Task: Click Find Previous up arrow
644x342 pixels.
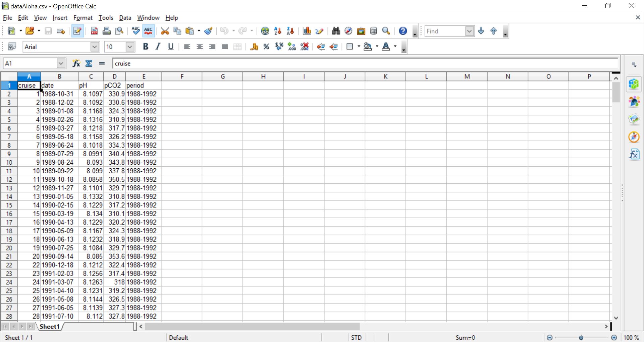Action: [x=493, y=31]
